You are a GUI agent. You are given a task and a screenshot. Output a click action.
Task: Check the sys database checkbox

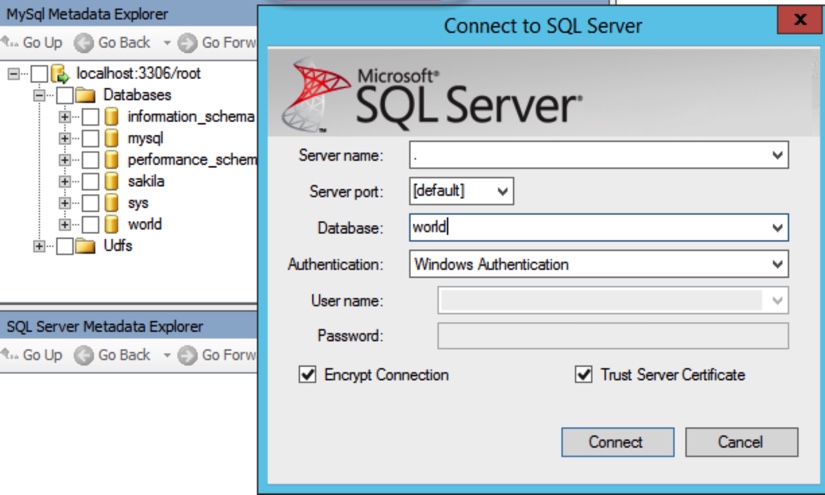90,203
